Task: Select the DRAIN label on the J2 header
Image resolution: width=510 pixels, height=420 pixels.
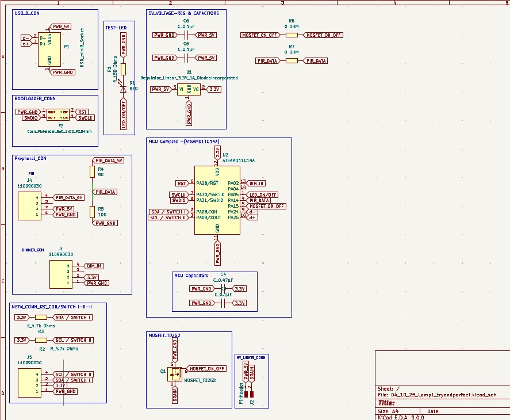Action: click(252, 373)
